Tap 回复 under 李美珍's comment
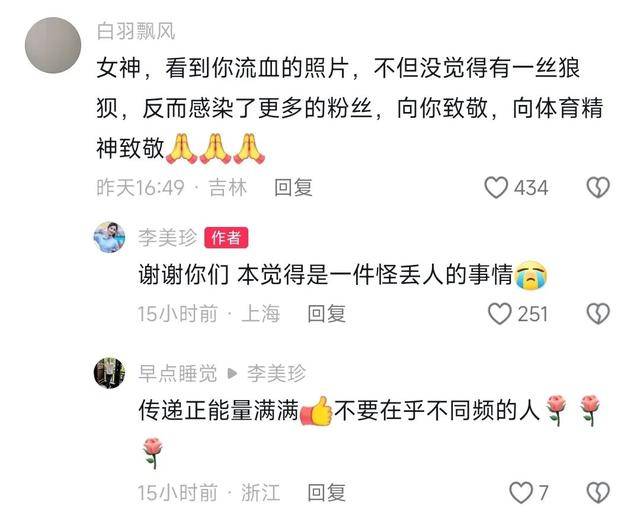 pos(327,314)
